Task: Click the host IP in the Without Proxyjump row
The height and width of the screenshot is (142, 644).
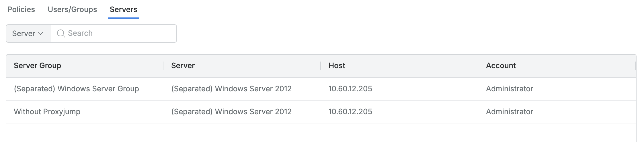Action: click(350, 112)
